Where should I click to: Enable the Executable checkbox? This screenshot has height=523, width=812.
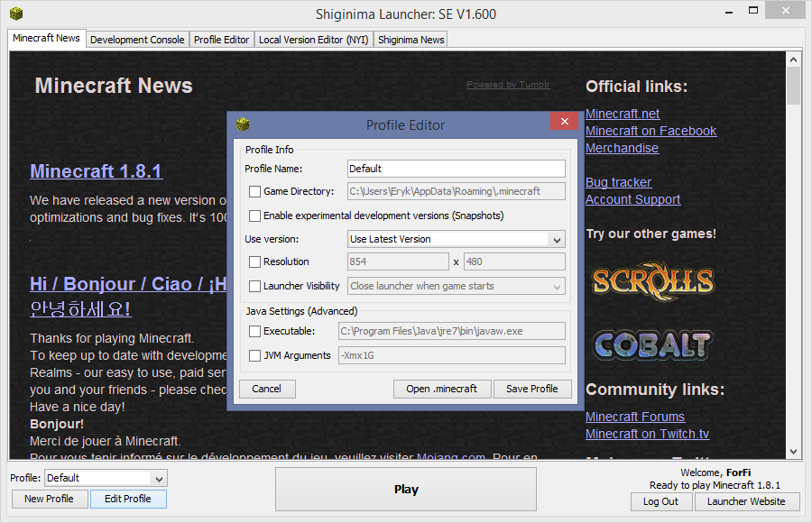pos(254,332)
